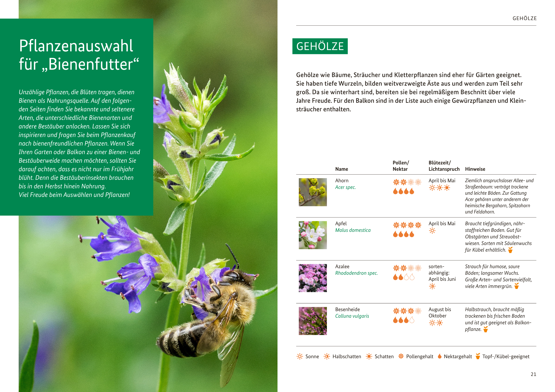Click the single sun icon in the Apfel row

(x=432, y=231)
